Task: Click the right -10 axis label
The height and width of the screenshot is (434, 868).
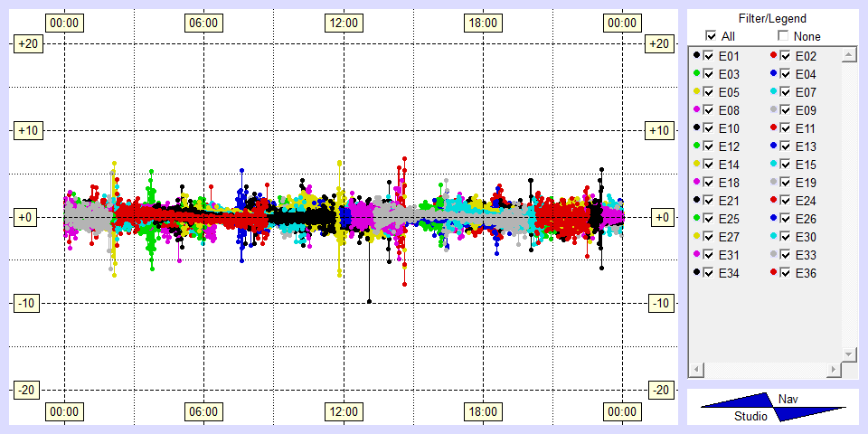Action: click(661, 303)
